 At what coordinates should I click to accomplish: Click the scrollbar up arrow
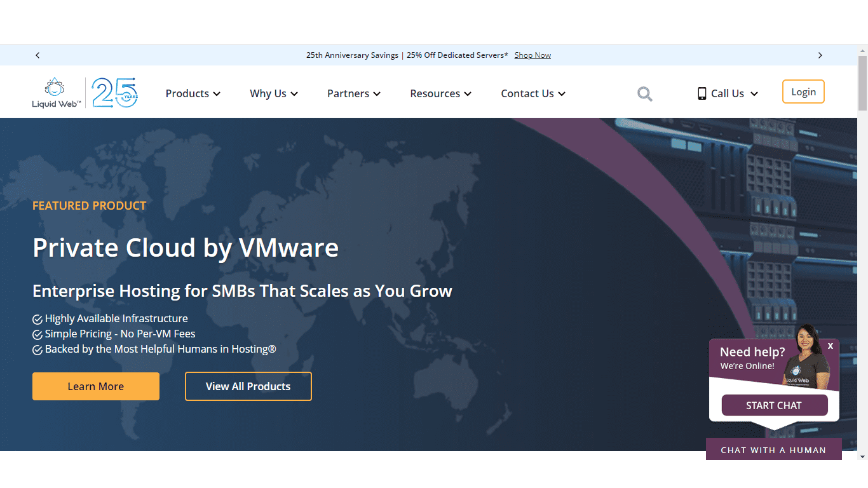862,50
